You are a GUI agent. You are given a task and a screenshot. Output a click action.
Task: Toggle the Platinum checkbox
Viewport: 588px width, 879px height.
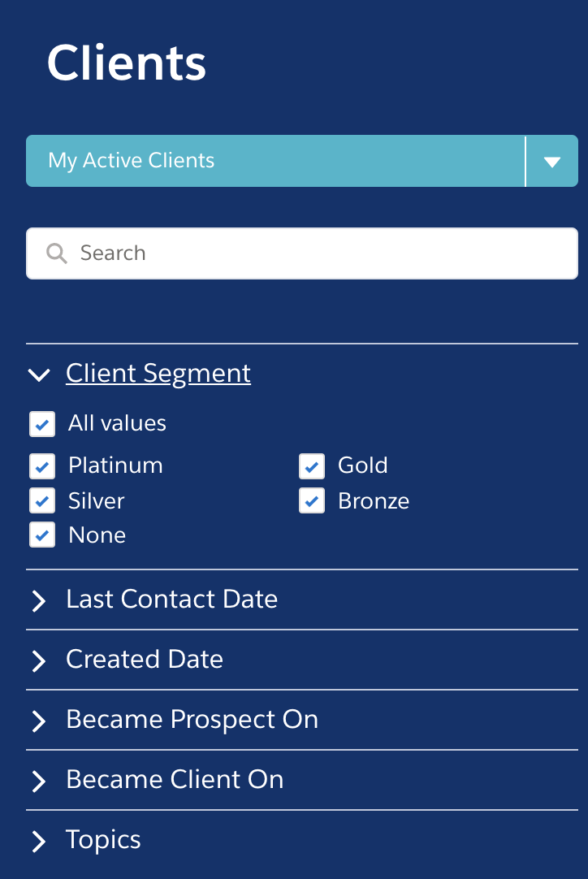[x=42, y=466]
